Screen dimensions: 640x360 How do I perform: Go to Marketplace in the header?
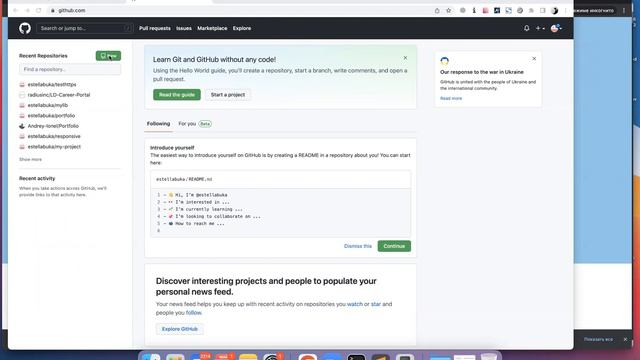(212, 28)
